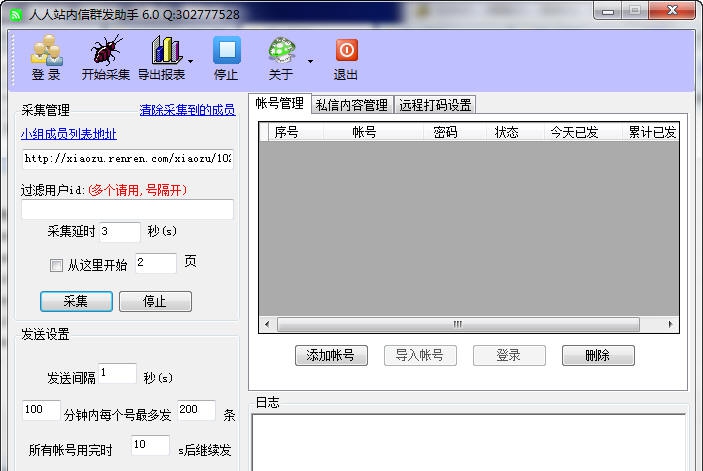Click the start page number field
Image resolution: width=703 pixels, height=471 pixels.
[156, 263]
